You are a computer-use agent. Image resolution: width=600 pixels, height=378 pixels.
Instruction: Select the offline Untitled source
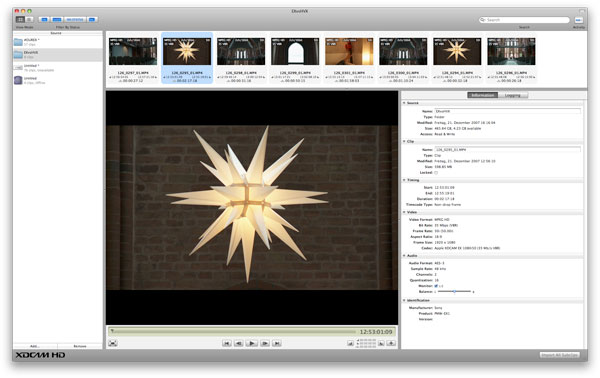pyautogui.click(x=57, y=80)
